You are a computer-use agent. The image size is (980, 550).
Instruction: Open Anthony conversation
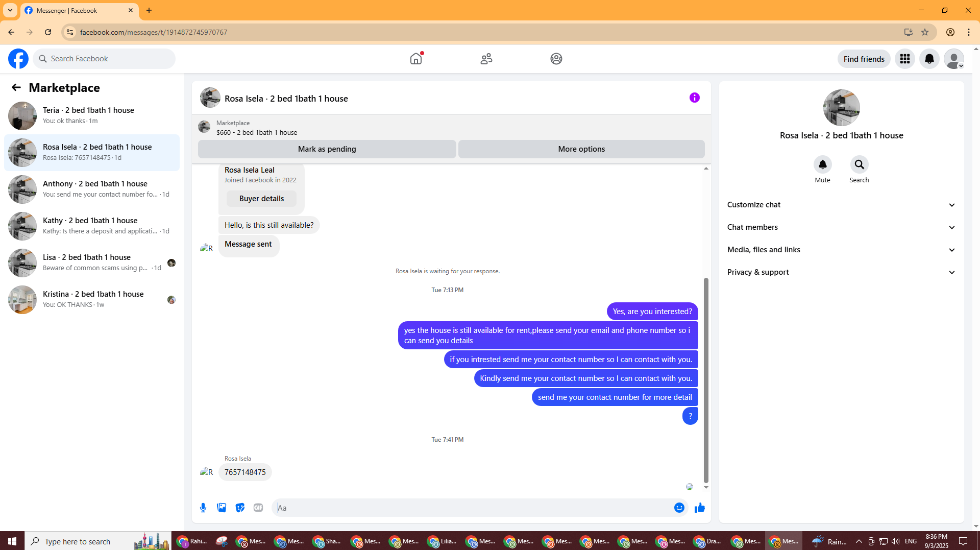(92, 189)
